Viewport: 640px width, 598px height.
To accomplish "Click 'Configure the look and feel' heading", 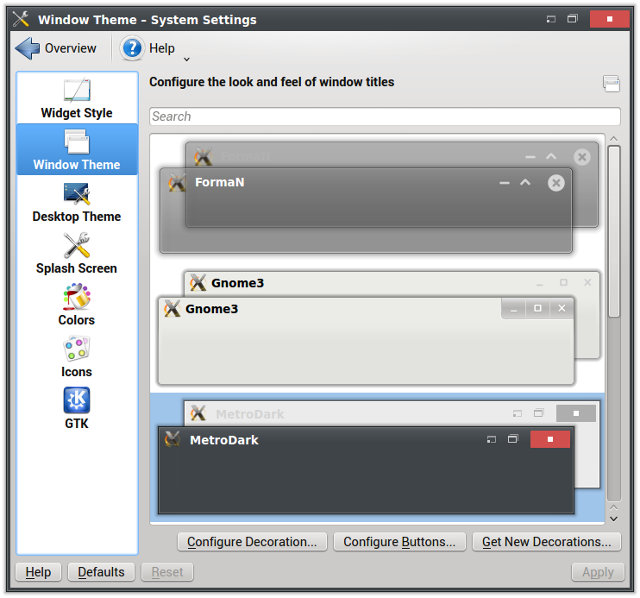I will tap(271, 82).
